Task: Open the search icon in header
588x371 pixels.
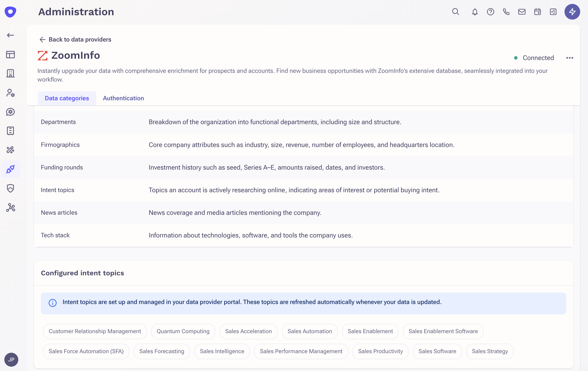Action: 455,12
